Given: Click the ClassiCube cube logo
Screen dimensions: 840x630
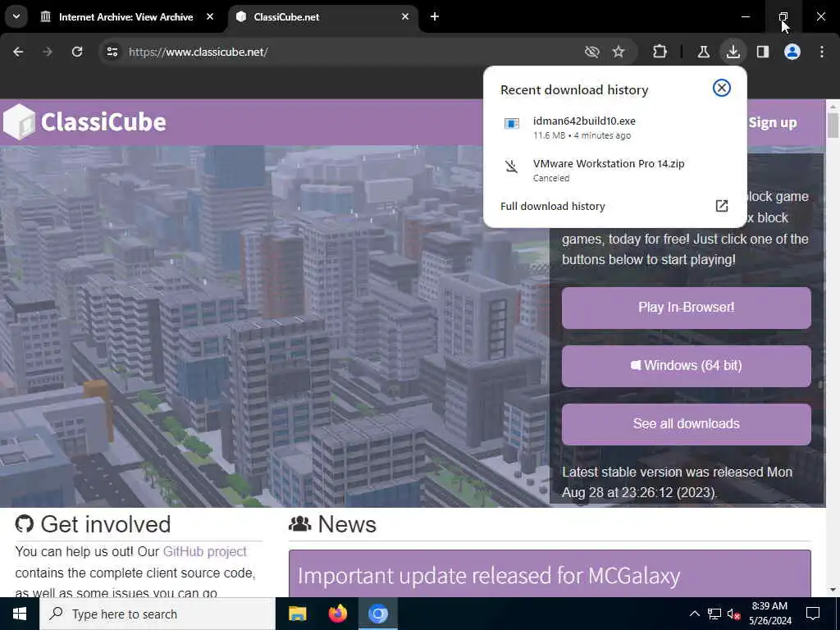Looking at the screenshot, I should 20,121.
